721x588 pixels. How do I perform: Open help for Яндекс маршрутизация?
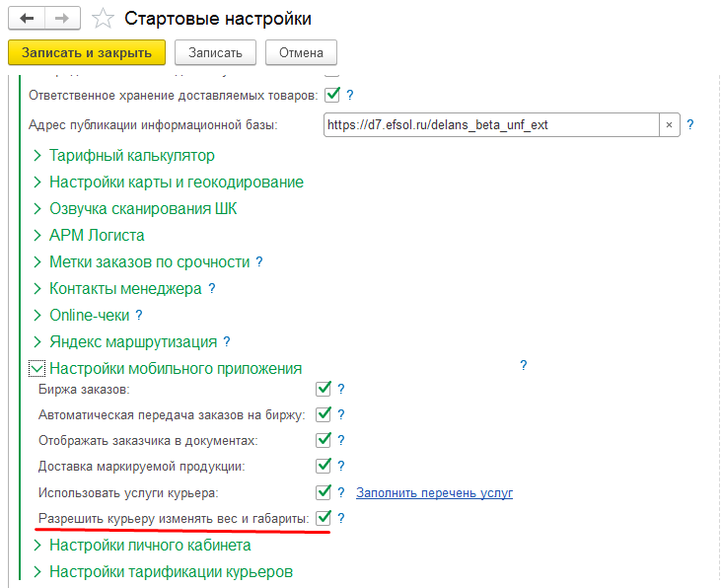click(x=227, y=341)
